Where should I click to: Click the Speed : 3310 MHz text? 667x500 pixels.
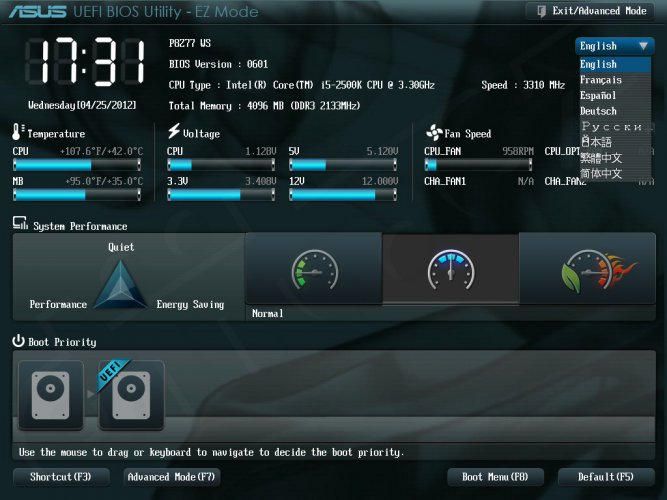tap(523, 85)
